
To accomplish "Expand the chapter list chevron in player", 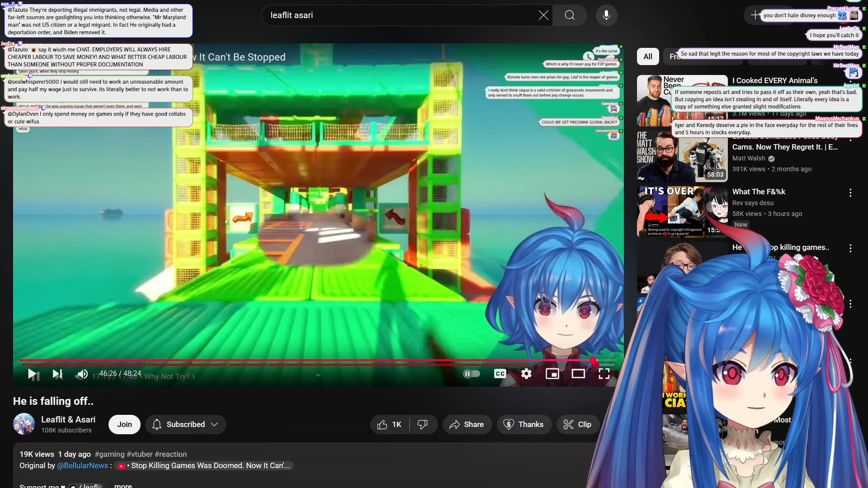I will [318, 375].
